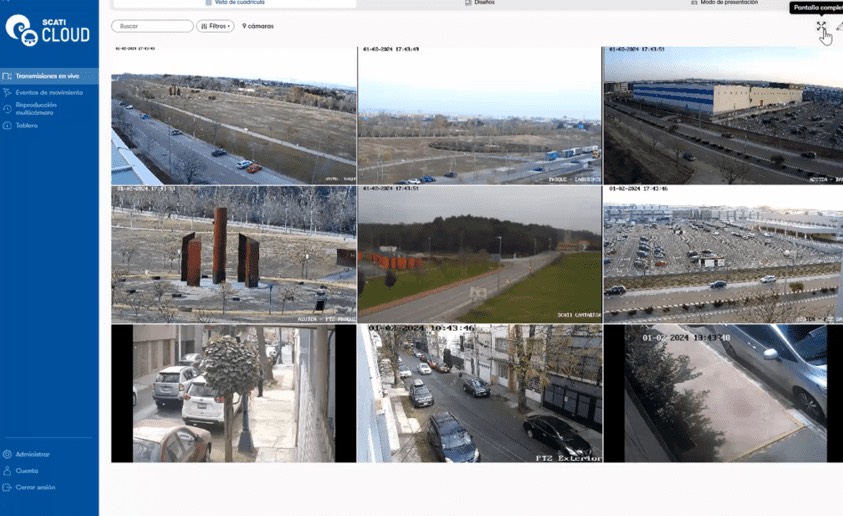The image size is (843, 516).
Task: Open the blue warehouse camera feed
Action: click(723, 115)
